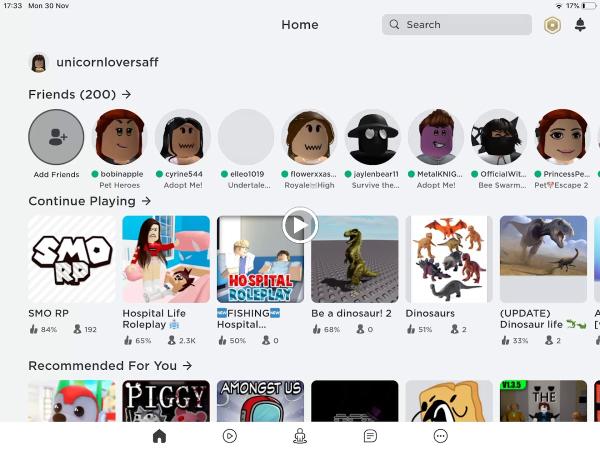
Task: Click the arrow next to Friends (200)
Action: (127, 94)
